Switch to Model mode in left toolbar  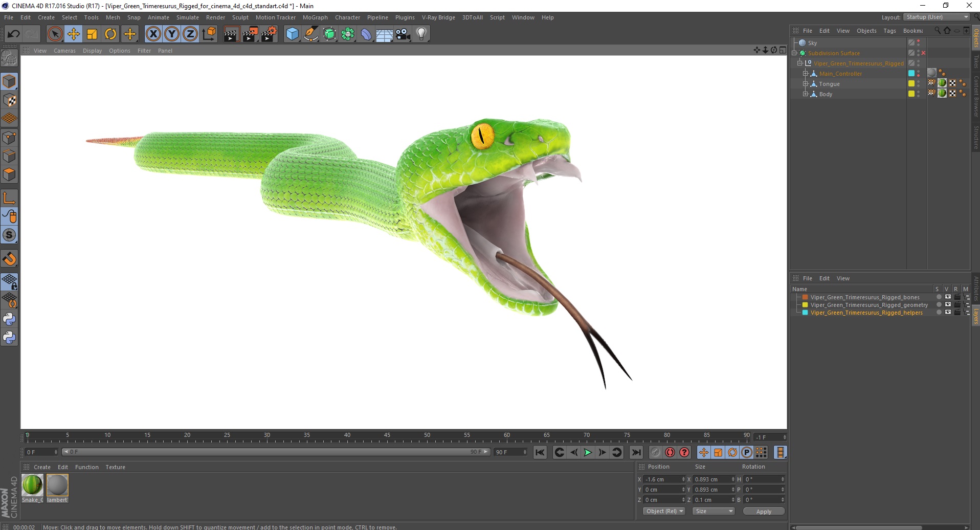click(9, 81)
